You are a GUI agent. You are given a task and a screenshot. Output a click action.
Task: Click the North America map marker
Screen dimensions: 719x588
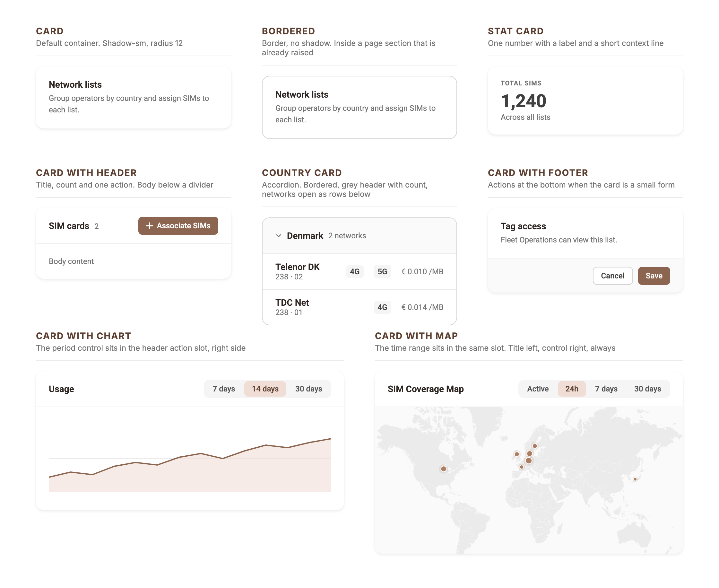(x=443, y=469)
